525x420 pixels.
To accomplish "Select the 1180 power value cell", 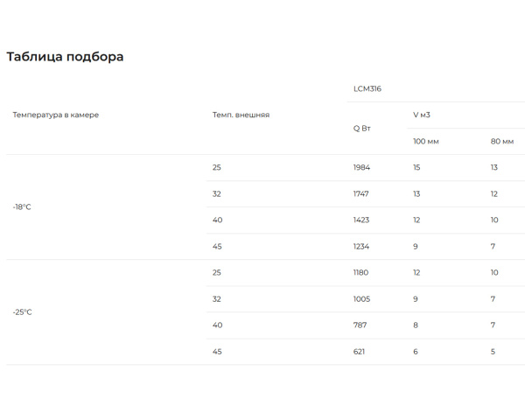I will (x=360, y=272).
